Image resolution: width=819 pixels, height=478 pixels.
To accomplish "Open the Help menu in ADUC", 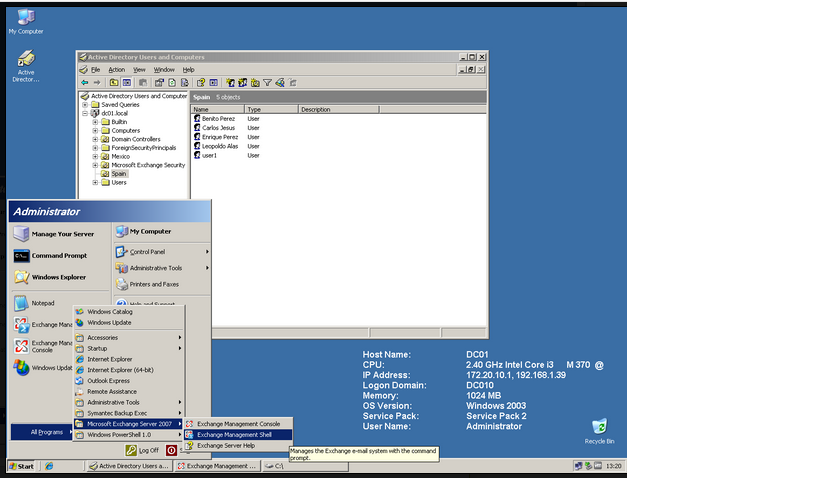I will 189,69.
